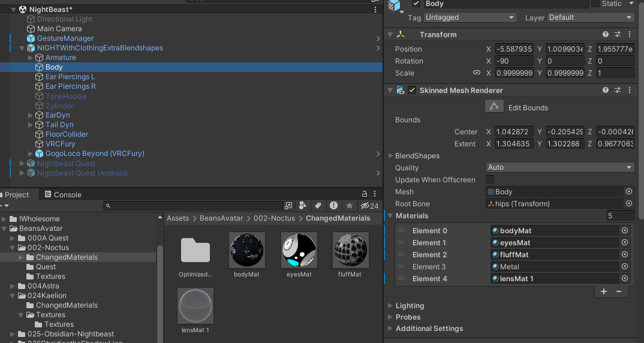The width and height of the screenshot is (644, 343).
Task: Open the Skinned Mesh Renderer help icon
Action: pos(606,90)
